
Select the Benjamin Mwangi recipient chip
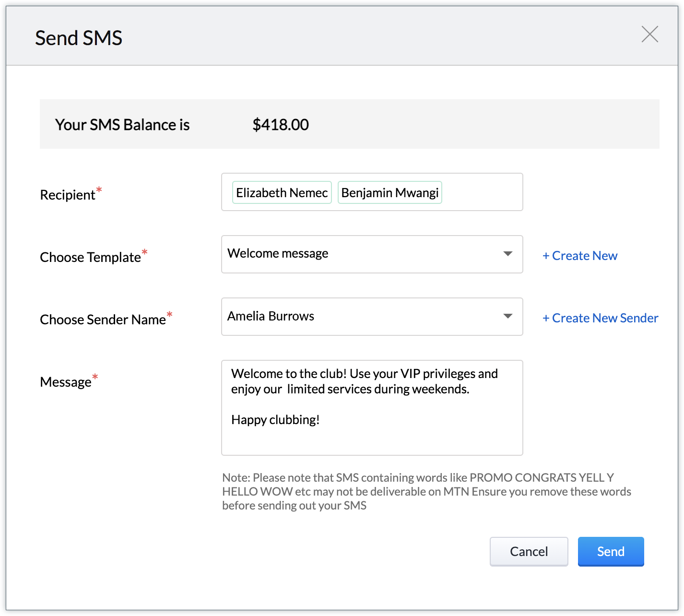[389, 192]
